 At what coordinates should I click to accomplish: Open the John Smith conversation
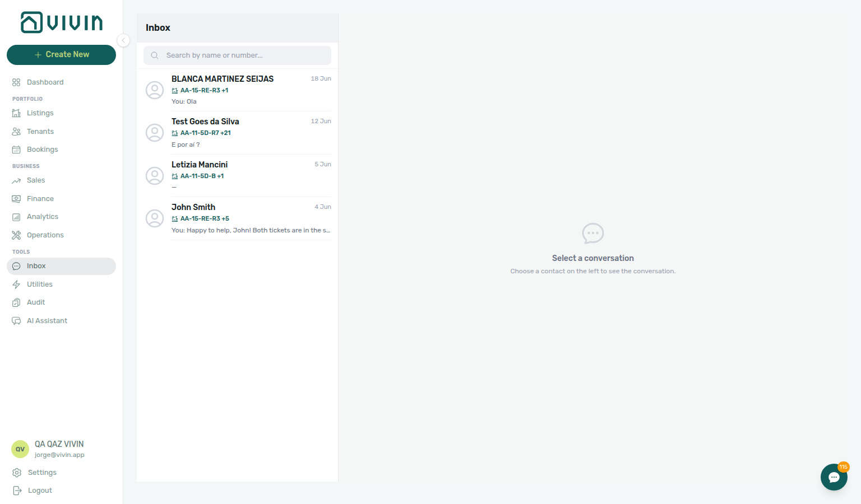pos(237,218)
